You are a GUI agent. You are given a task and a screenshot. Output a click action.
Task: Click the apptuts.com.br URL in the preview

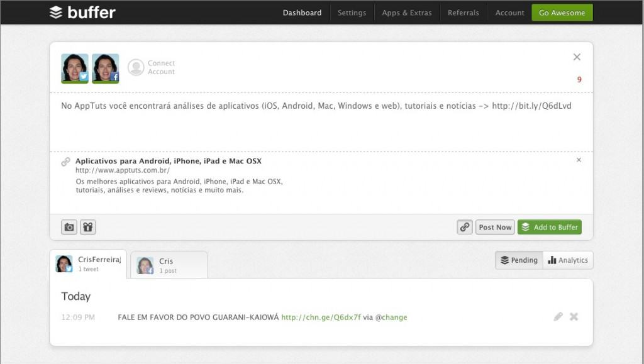pyautogui.click(x=123, y=170)
